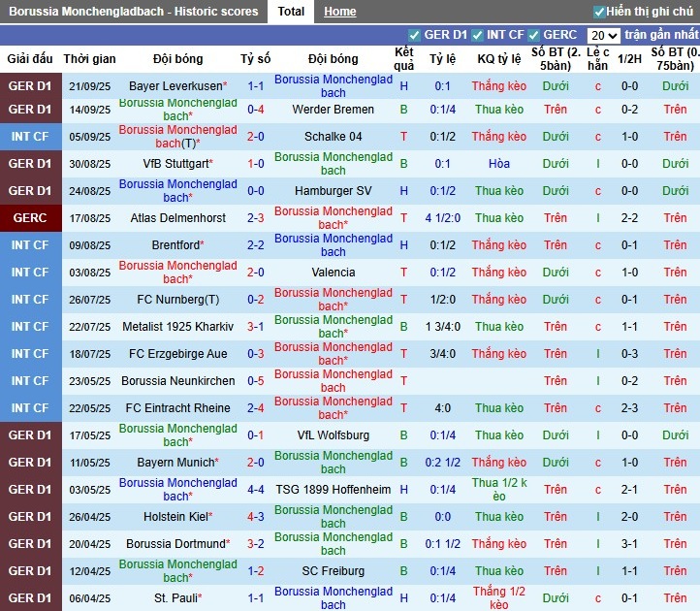Click the INT CF badge for 05/09/25
The image size is (700, 611).
tap(31, 137)
